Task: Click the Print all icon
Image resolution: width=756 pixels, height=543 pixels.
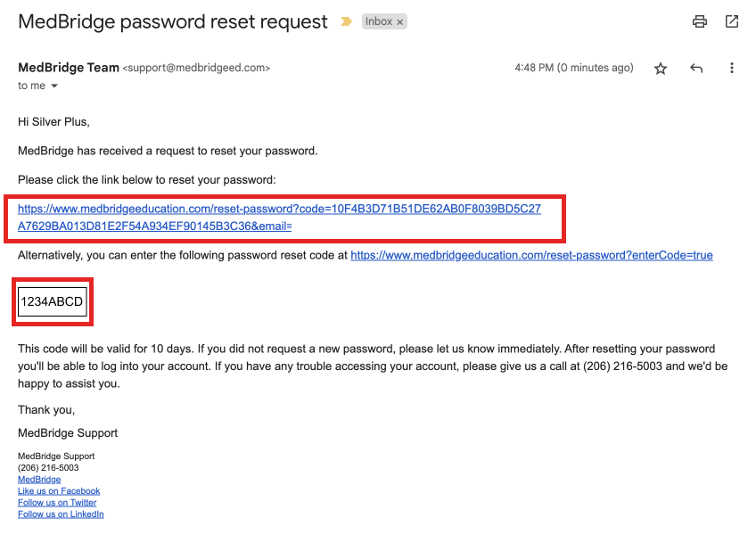Action: coord(699,21)
